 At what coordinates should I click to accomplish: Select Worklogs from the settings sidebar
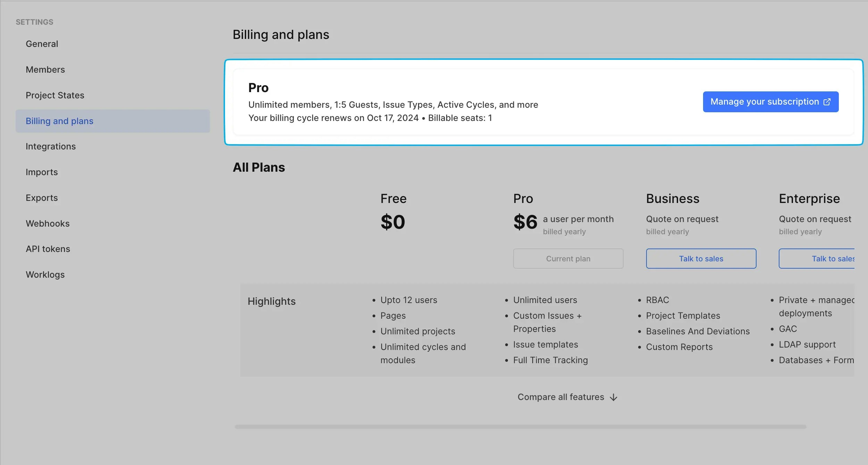click(45, 275)
